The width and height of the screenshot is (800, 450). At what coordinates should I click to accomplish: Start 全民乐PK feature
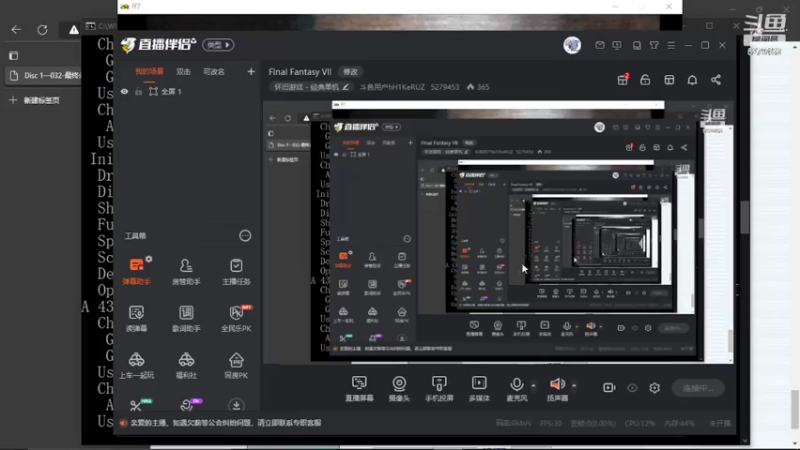[x=236, y=318]
